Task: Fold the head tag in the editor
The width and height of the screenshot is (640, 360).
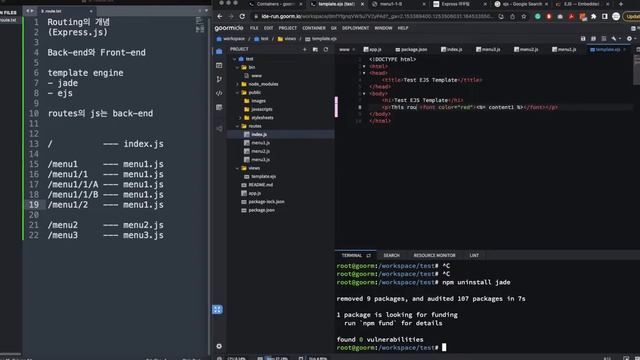Action: pyautogui.click(x=364, y=73)
